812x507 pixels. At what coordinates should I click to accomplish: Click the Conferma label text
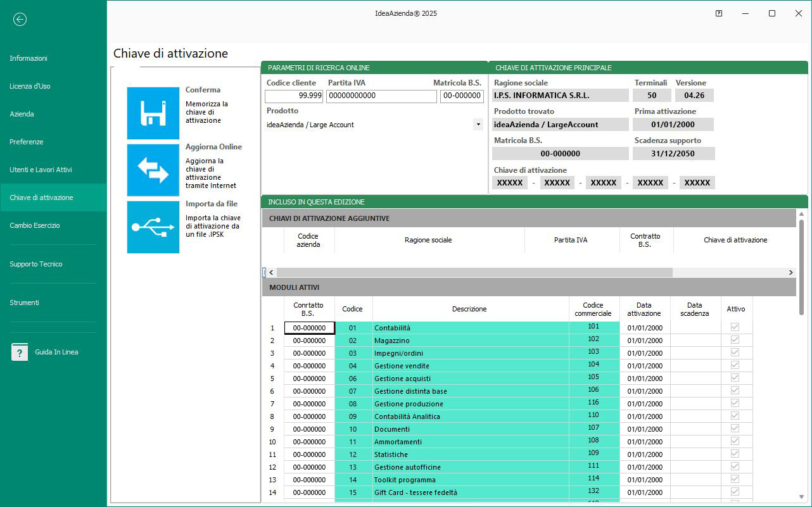[x=203, y=90]
